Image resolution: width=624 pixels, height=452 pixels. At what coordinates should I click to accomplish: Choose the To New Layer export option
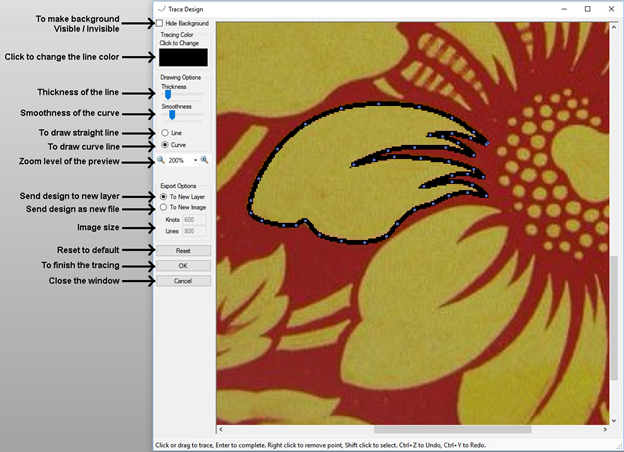164,196
